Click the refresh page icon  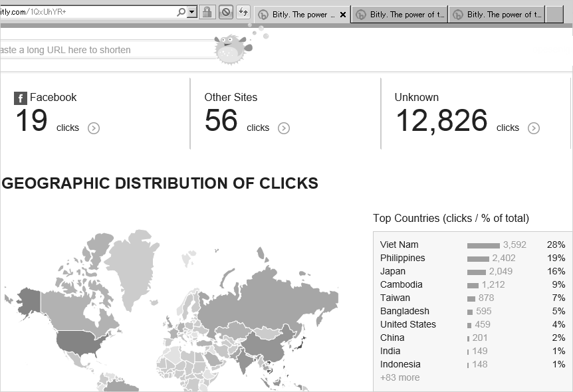(243, 12)
